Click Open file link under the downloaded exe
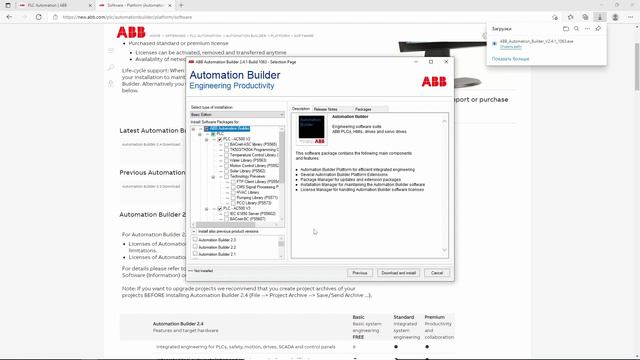640x360 pixels. (510, 47)
